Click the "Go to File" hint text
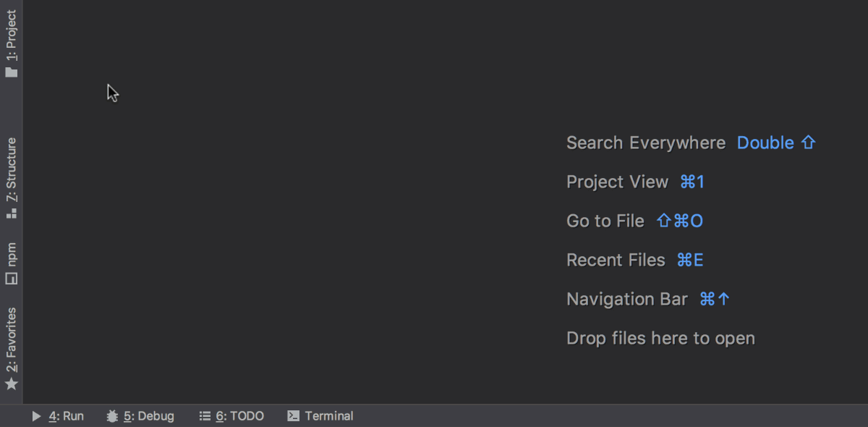Screen dimensions: 868x427 [x=605, y=221]
